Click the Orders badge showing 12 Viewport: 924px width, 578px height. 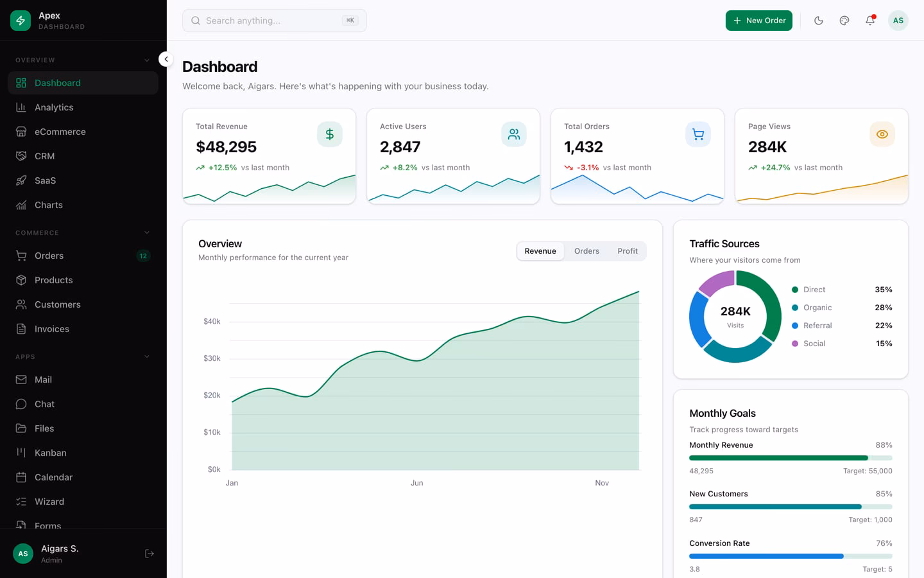coord(143,256)
